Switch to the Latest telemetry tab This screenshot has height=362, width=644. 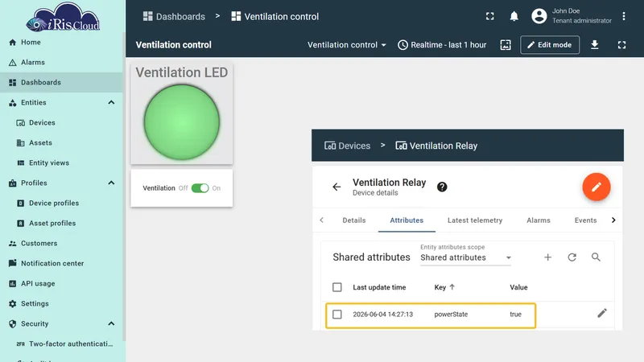(x=475, y=220)
